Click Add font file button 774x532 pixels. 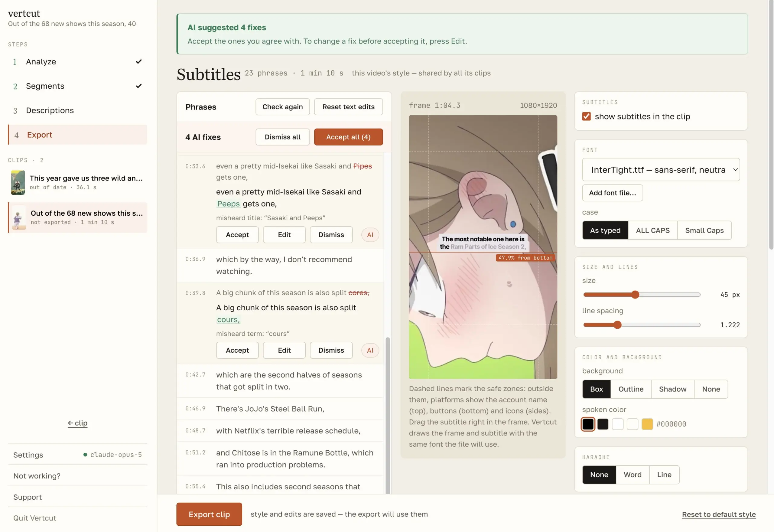[x=612, y=193]
